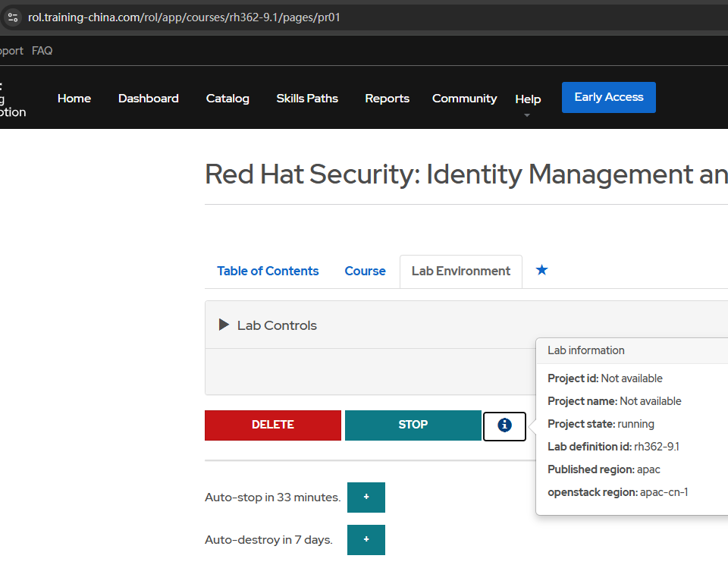Go to Home in navigation bar
This screenshot has height=565, width=728.
point(74,99)
